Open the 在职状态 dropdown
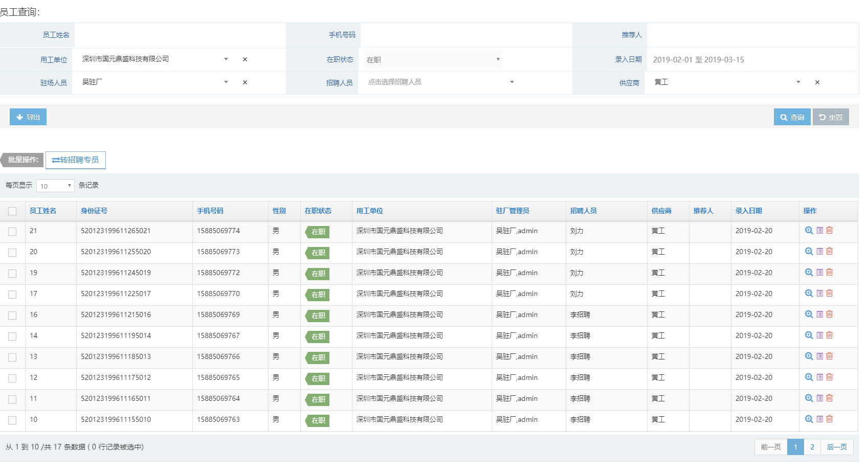Viewport: 868px width, 473px height. tap(431, 60)
